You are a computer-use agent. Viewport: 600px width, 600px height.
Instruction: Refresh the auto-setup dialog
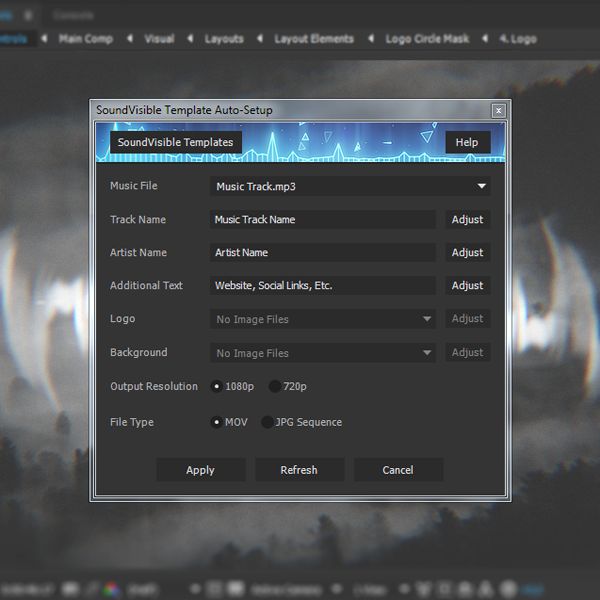pos(299,470)
